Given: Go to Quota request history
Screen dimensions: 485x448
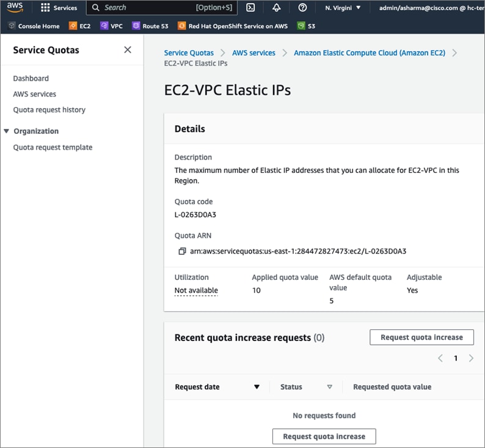Looking at the screenshot, I should (49, 110).
